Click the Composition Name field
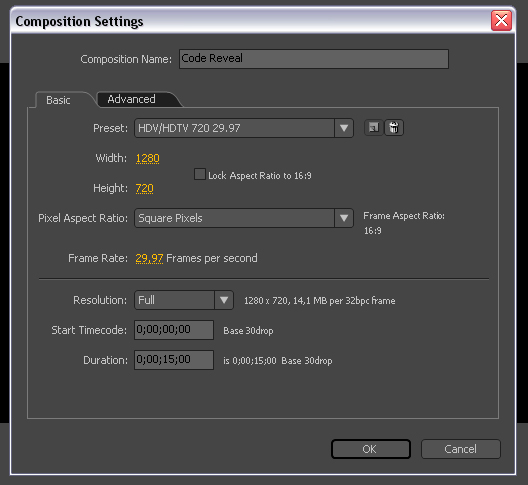Screen dimensions: 528x485 click(314, 59)
